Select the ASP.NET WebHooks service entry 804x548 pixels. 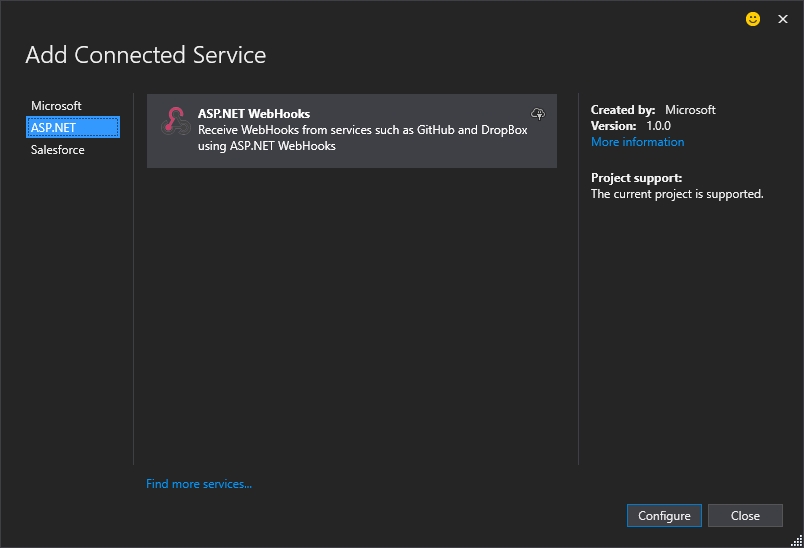point(352,131)
